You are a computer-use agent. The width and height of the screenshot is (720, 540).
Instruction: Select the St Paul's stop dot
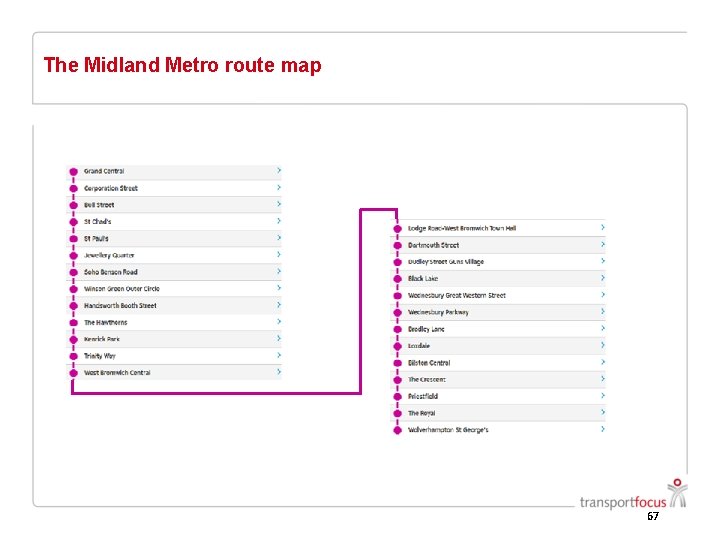pyautogui.click(x=73, y=239)
